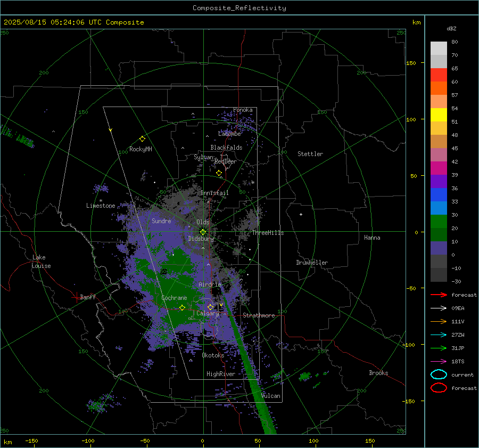
Task: Click the asterisk marker above Limestone
Action: click(101, 201)
